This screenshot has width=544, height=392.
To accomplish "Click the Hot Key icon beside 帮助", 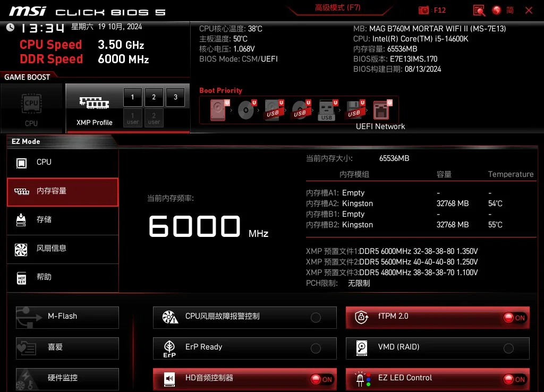I will point(21,278).
